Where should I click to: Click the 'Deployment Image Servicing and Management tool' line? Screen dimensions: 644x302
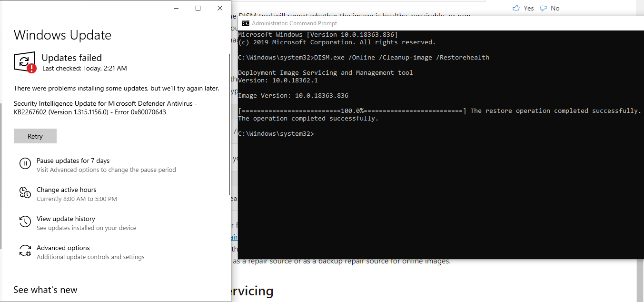click(326, 73)
